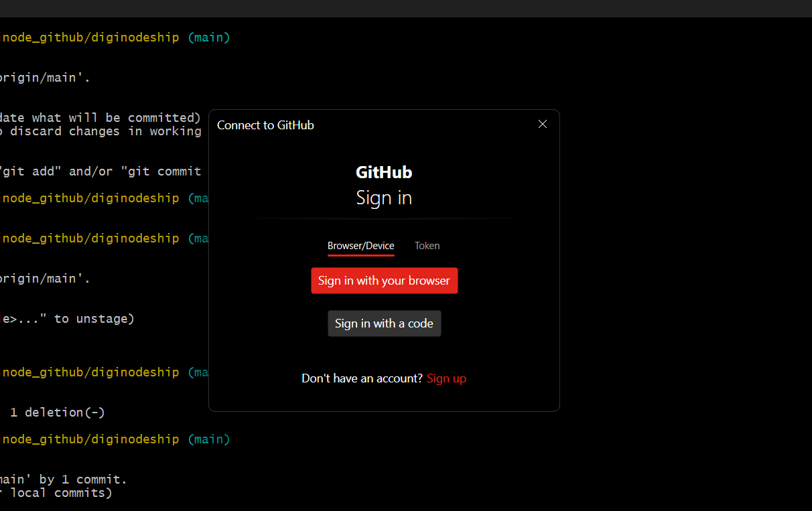Click the Don't have an account text

click(362, 378)
